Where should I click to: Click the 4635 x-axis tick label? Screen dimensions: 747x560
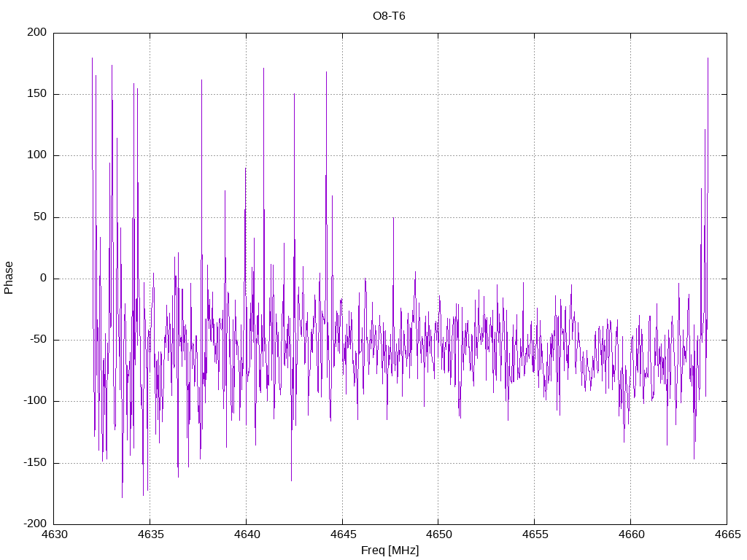150,534
